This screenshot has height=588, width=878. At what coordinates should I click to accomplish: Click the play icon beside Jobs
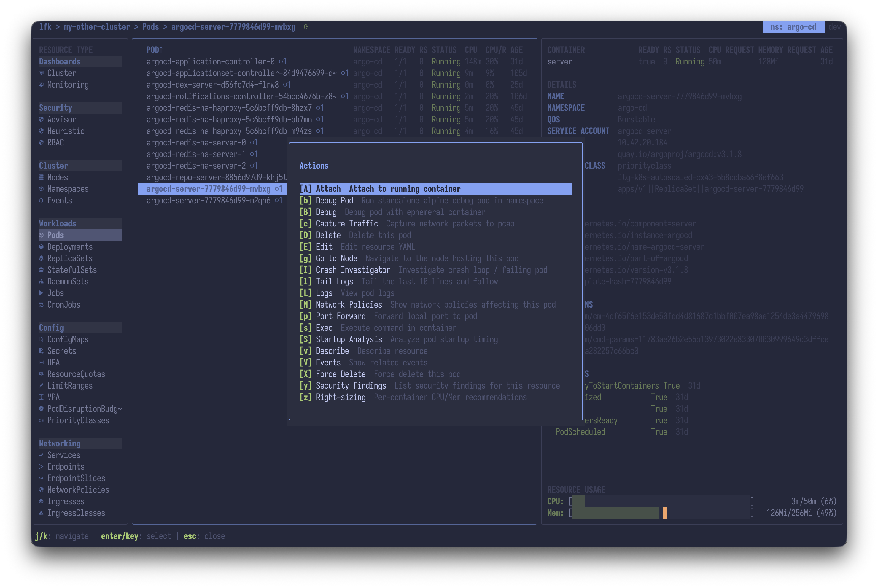click(x=41, y=293)
